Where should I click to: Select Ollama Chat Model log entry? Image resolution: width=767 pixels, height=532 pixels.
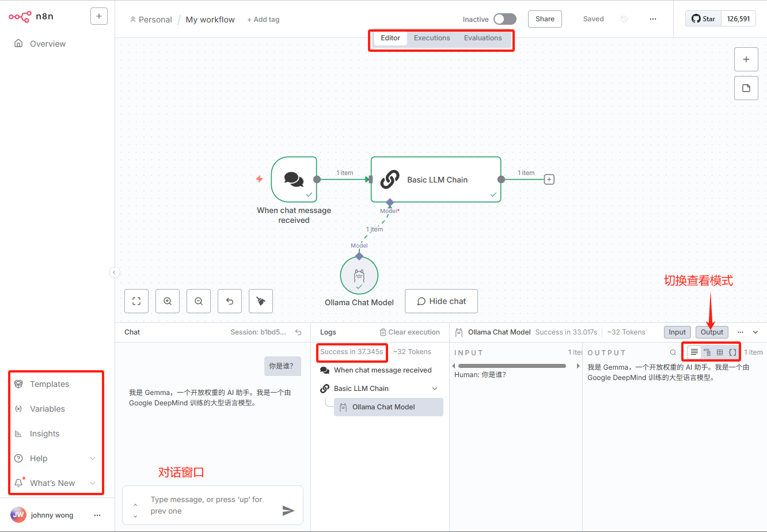[x=389, y=407]
